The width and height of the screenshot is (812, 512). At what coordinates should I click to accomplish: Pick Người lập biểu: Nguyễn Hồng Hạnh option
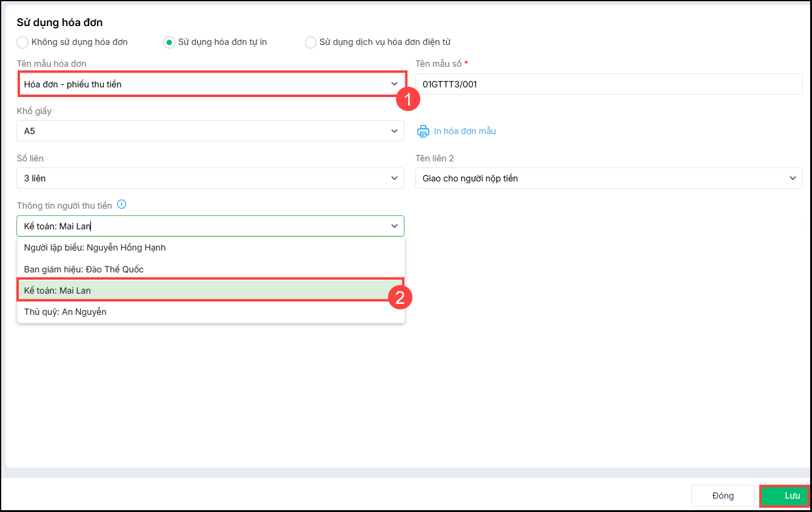[x=95, y=248]
